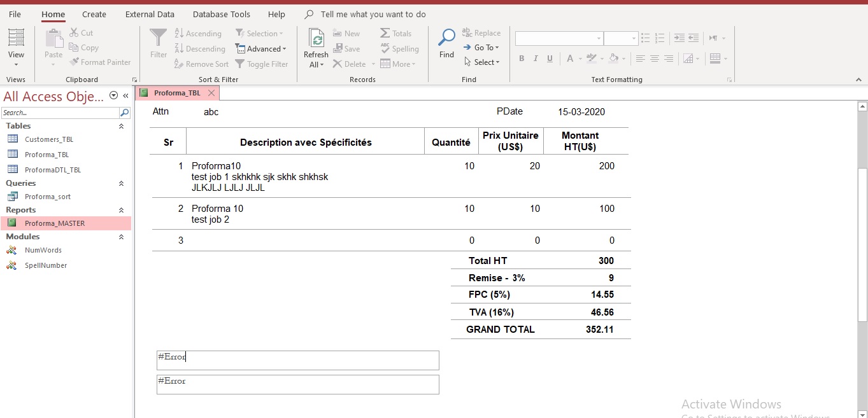Click the Find magnifier icon
The height and width of the screenshot is (418, 868).
(x=446, y=38)
